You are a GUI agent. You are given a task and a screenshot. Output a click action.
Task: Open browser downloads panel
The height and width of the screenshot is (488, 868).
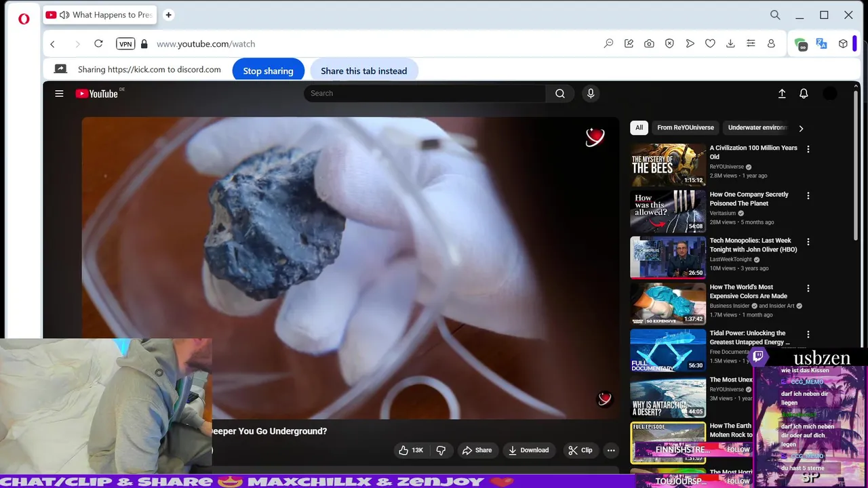click(x=730, y=43)
